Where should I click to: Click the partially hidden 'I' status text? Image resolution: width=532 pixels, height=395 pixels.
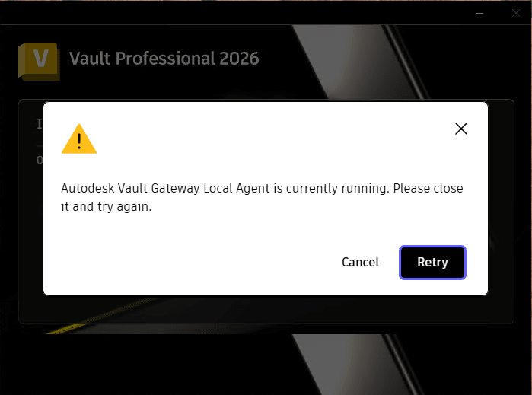click(40, 124)
